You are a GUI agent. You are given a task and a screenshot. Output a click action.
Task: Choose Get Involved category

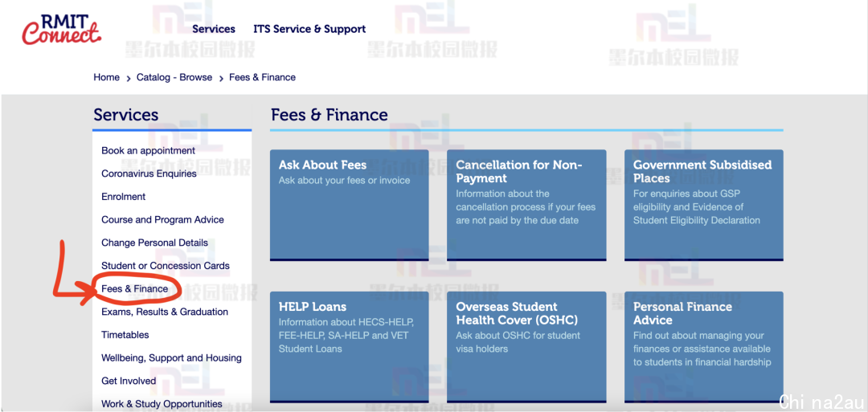coord(129,381)
